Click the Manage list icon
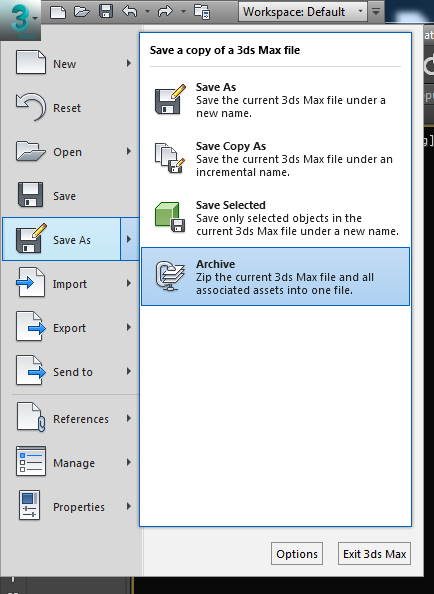Image resolution: width=434 pixels, height=594 pixels. click(x=31, y=461)
